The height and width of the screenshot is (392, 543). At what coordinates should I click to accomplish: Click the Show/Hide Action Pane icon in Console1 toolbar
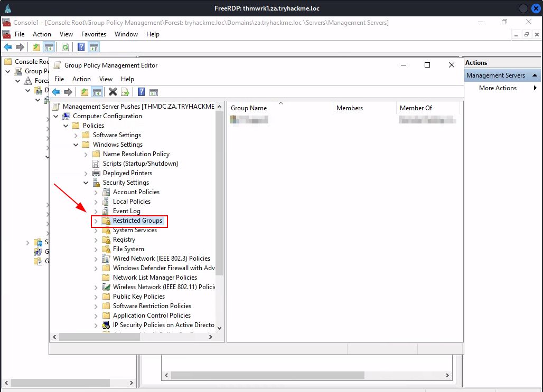point(94,47)
